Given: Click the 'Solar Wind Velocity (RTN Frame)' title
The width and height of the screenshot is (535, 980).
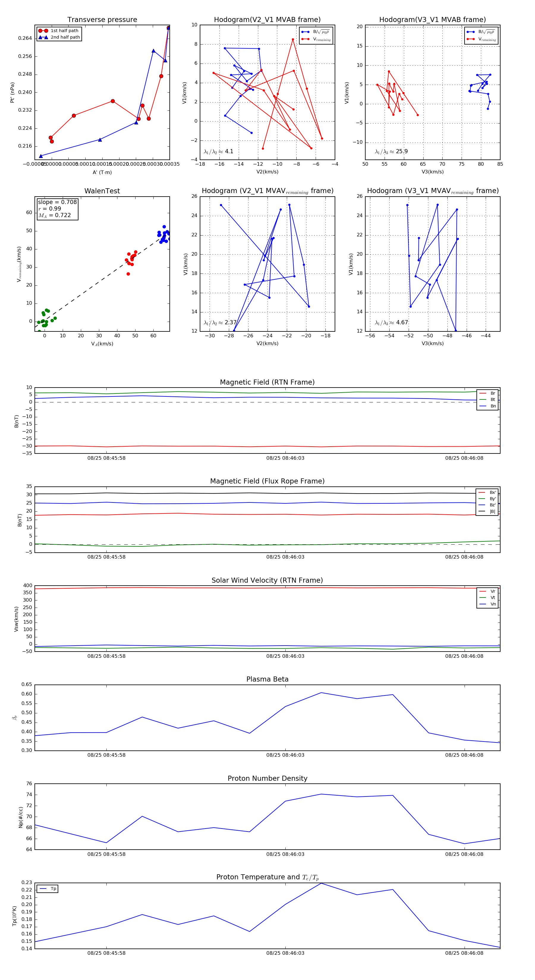Looking at the screenshot, I should click(x=267, y=580).
